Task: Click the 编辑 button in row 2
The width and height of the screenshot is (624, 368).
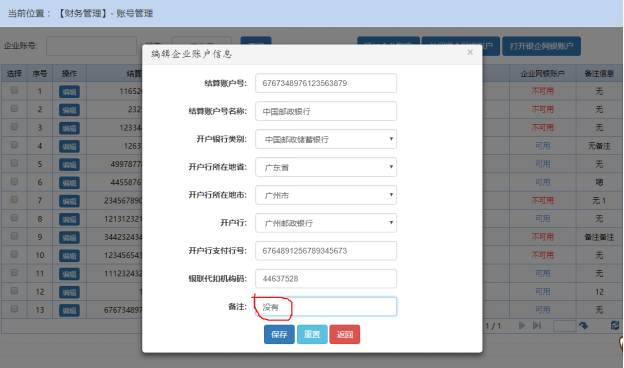Action: point(69,110)
